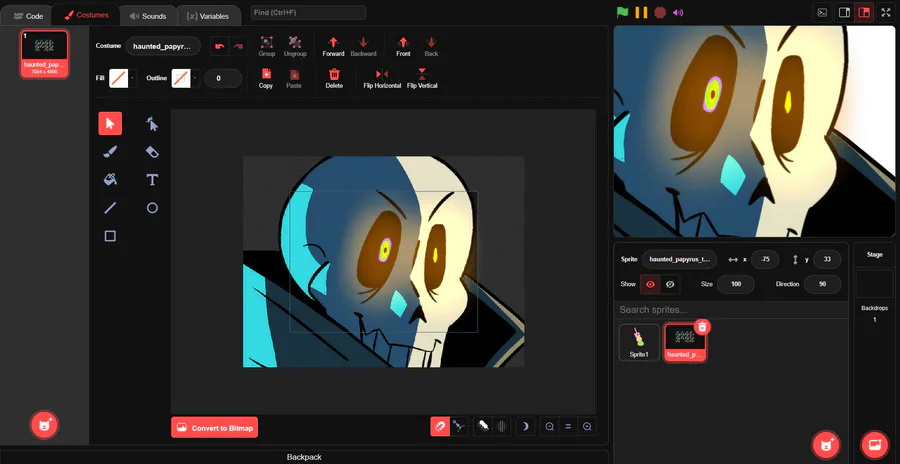The image size is (900, 464).
Task: Switch to the small stage layout
Action: pos(844,13)
